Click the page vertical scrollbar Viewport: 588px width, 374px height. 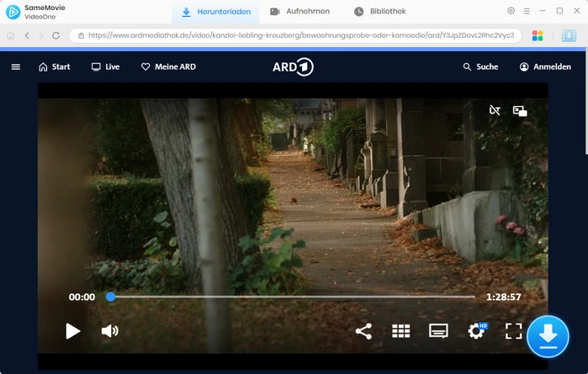click(586, 103)
